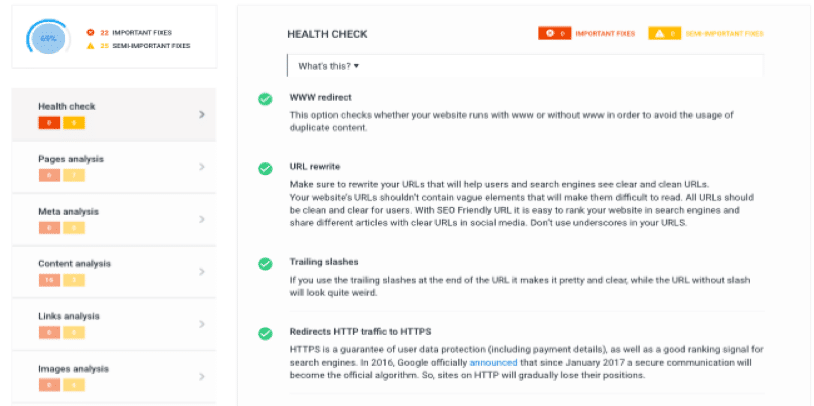Expand the Images analysis chevron arrow

pos(202,377)
